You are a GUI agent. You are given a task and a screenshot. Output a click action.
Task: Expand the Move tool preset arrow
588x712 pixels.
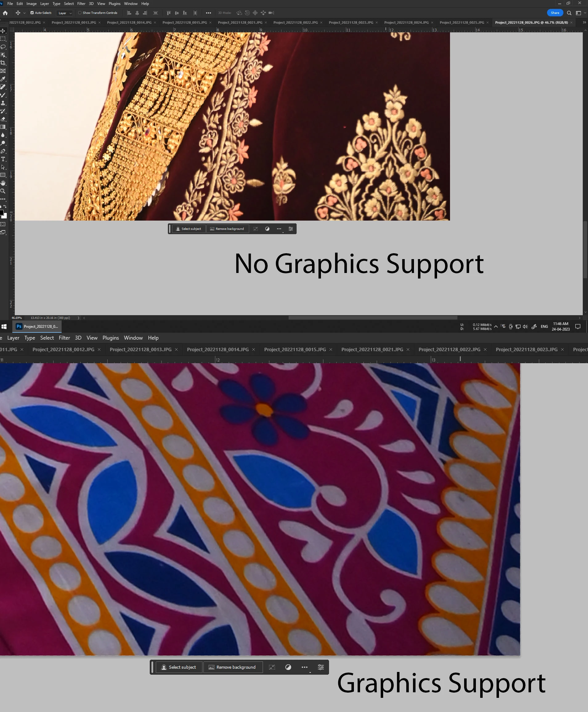24,13
